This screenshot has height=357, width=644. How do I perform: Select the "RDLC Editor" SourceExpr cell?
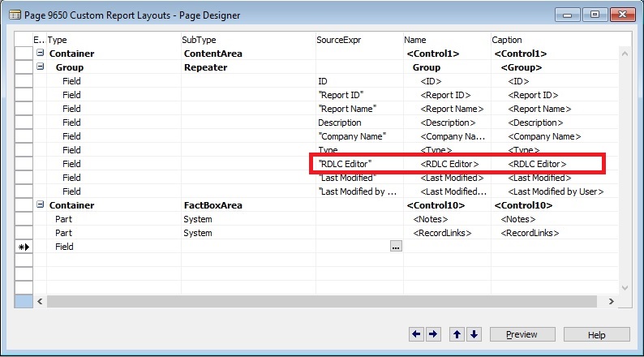click(358, 164)
